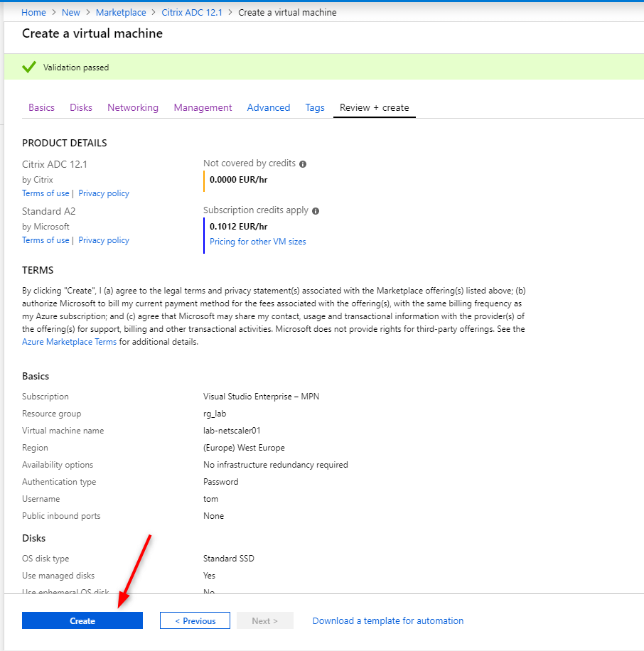The width and height of the screenshot is (644, 651).
Task: Click the PRODUCT DETAILS heading
Action: click(65, 143)
